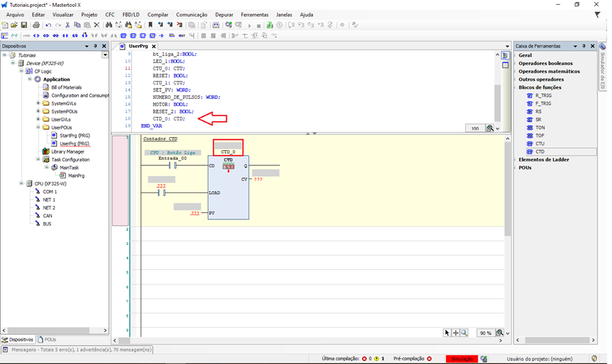Screen dimensions: 612x364
Task: Click the Find binoculars icon
Action: click(109, 25)
